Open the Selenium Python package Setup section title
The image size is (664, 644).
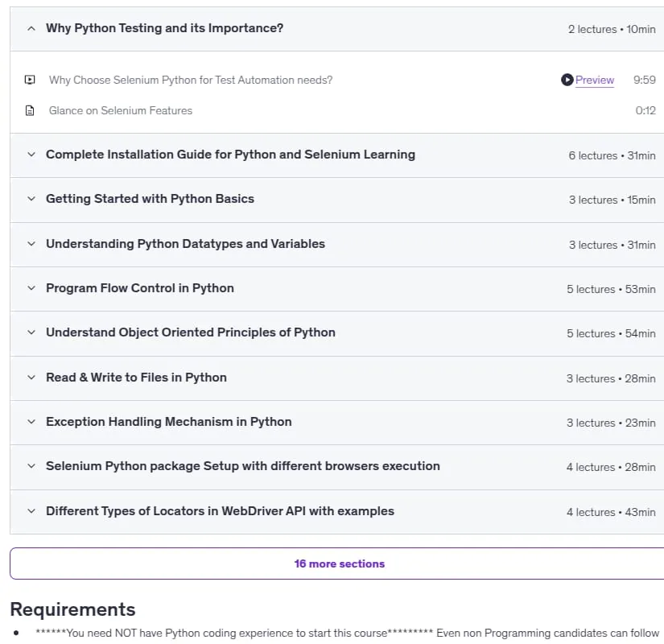(x=242, y=466)
